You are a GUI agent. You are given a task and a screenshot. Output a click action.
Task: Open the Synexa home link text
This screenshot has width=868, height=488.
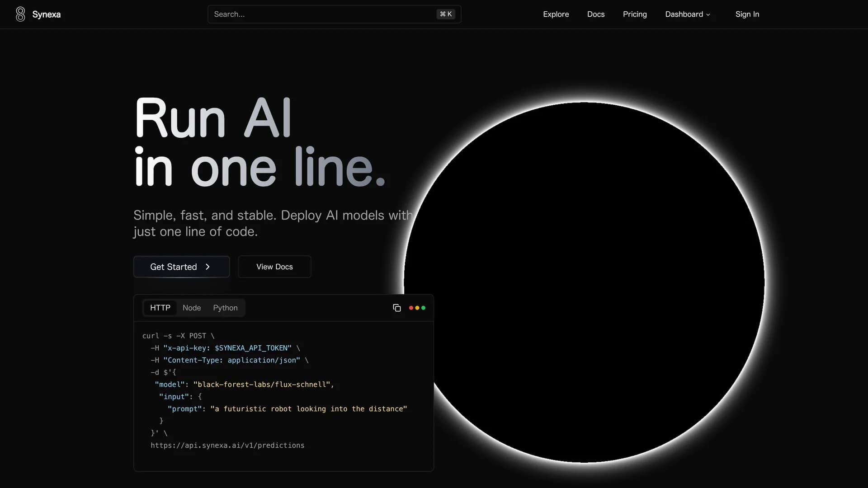coord(46,14)
